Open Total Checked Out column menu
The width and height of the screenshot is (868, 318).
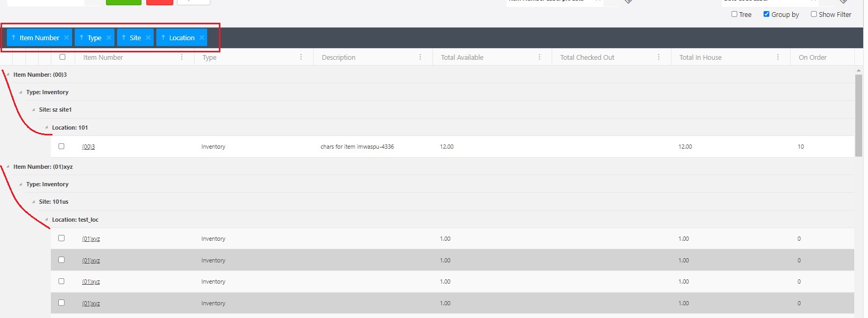point(659,57)
